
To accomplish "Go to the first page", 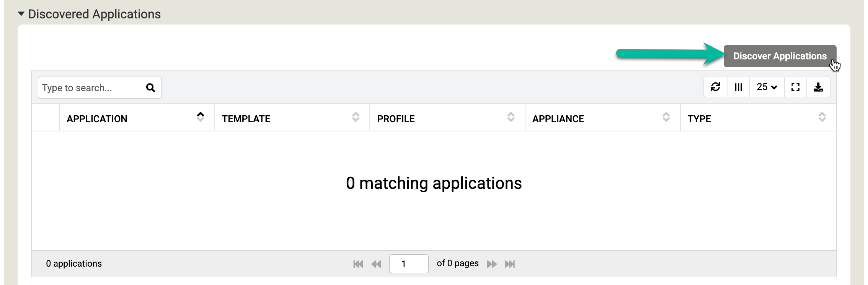I will (x=358, y=264).
